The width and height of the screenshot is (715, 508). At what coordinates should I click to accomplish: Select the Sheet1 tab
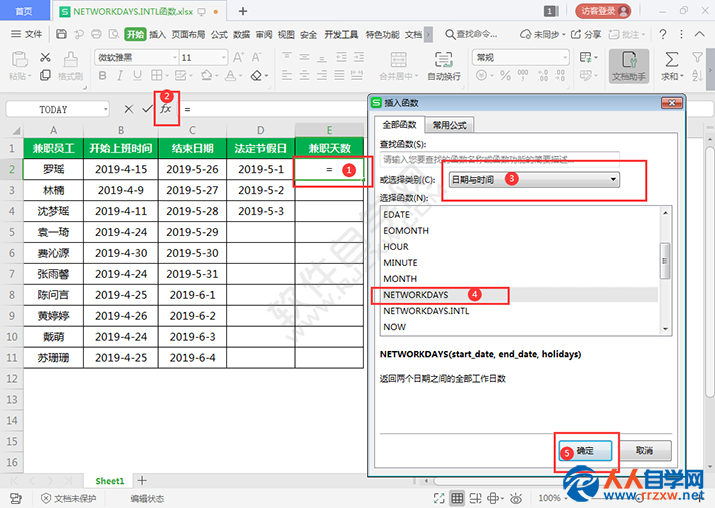click(x=109, y=481)
